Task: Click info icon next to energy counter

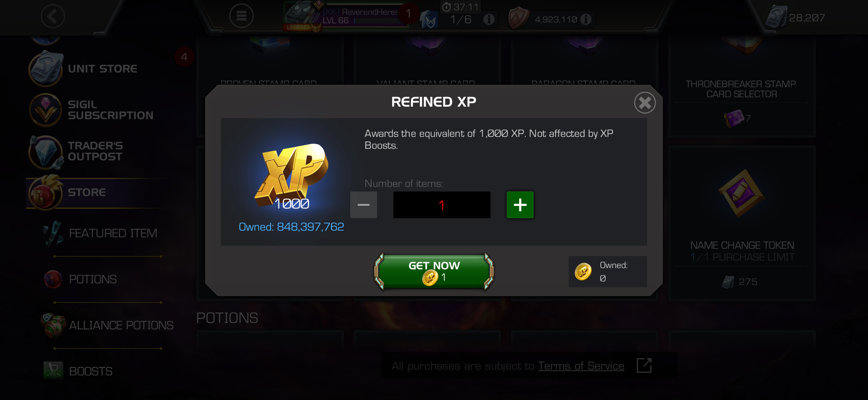Action: [488, 20]
